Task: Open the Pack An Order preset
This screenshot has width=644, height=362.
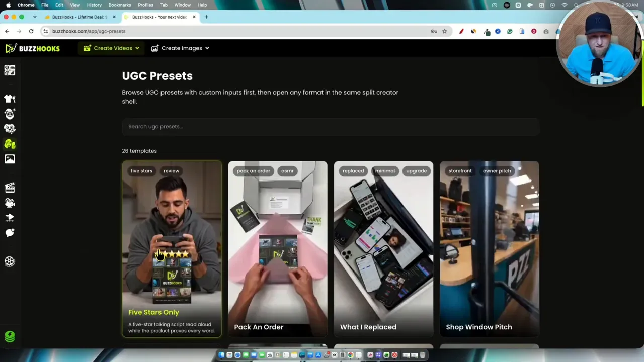Action: (x=278, y=249)
